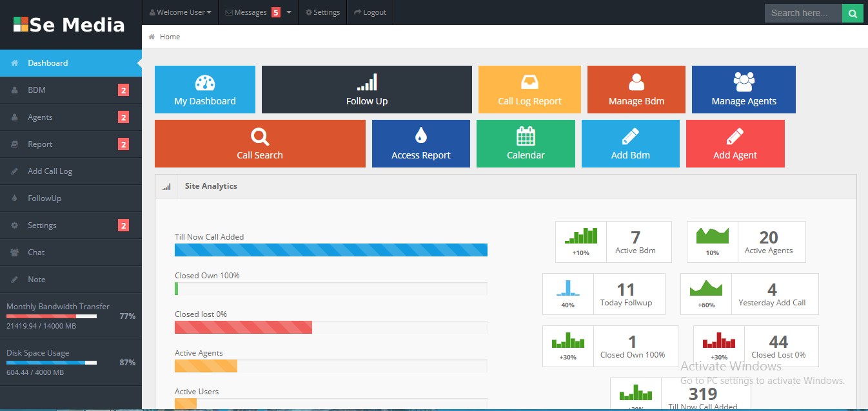Expand the Messages dropdown arrow
This screenshot has width=868, height=411.
(289, 12)
